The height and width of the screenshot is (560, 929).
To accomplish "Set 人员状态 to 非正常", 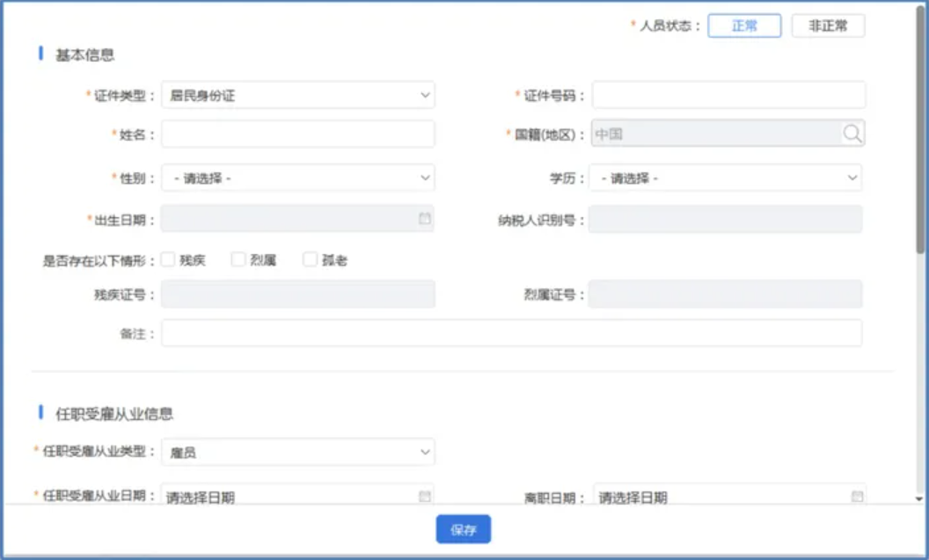I will point(828,25).
